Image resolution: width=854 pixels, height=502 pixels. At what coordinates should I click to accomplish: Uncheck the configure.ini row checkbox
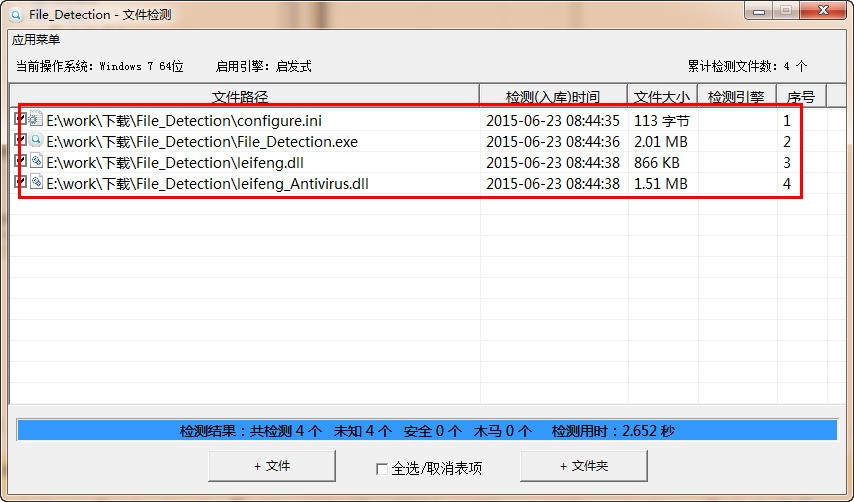click(21, 118)
